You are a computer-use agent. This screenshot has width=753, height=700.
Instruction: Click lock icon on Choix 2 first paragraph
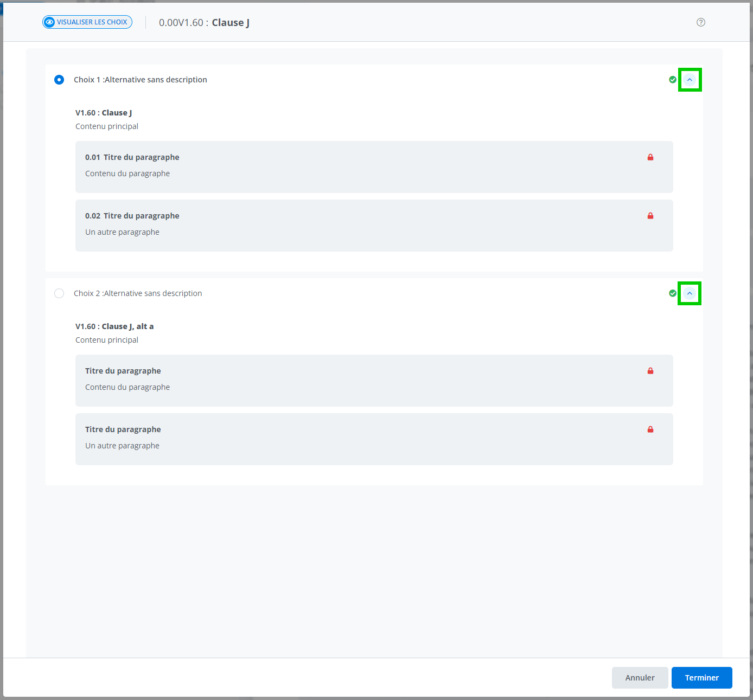tap(650, 371)
